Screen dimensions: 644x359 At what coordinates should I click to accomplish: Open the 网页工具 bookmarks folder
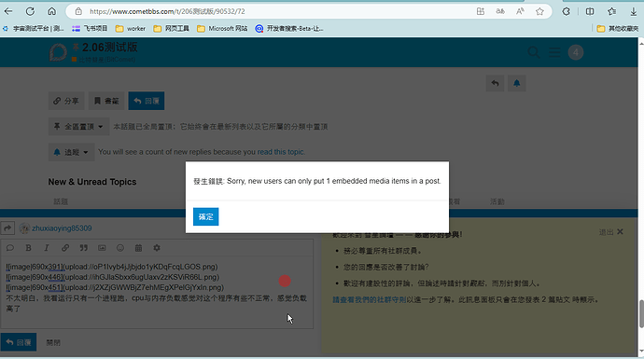pyautogui.click(x=172, y=28)
